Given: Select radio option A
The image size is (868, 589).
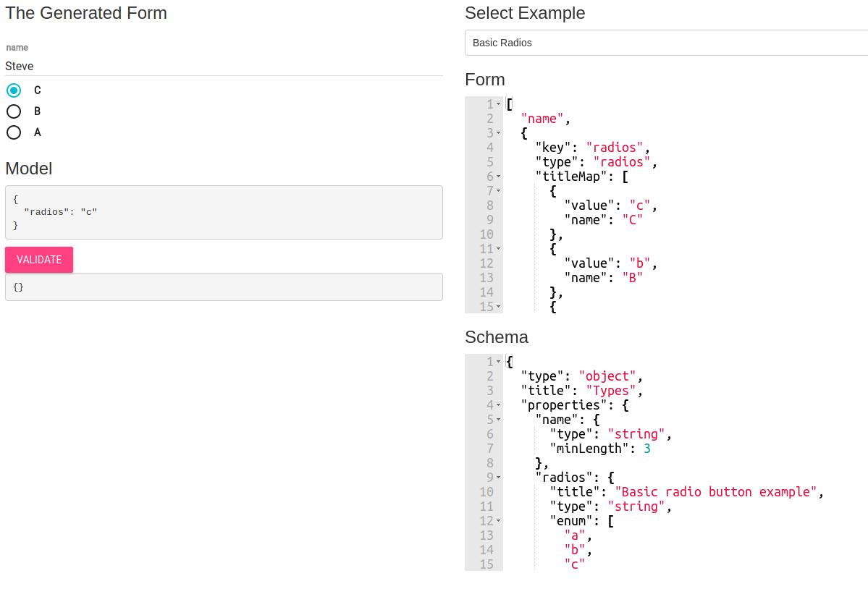Looking at the screenshot, I should (x=14, y=132).
